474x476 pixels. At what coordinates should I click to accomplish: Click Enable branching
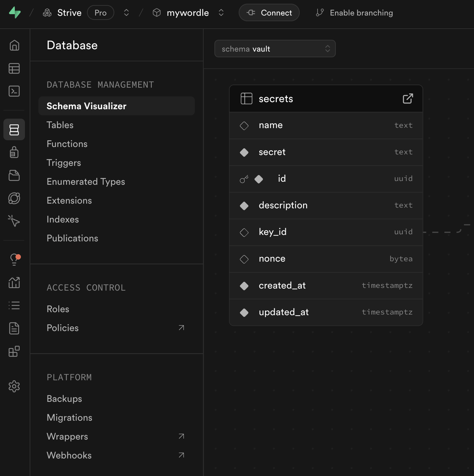tap(354, 13)
